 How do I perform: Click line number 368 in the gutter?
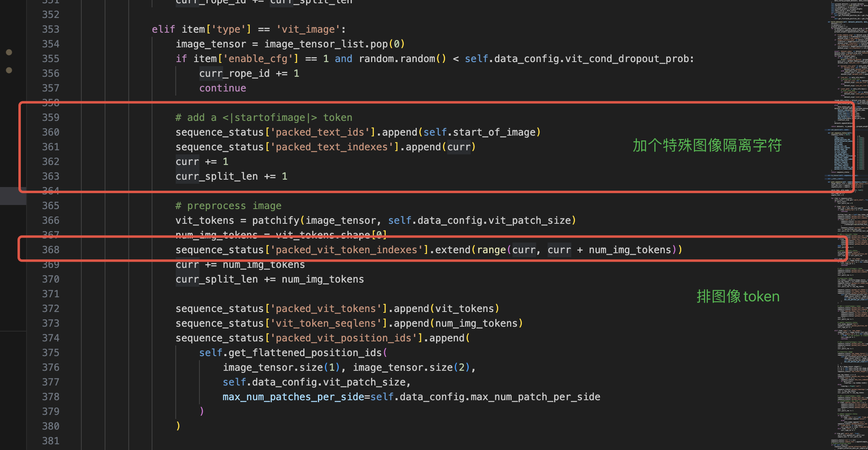point(51,250)
